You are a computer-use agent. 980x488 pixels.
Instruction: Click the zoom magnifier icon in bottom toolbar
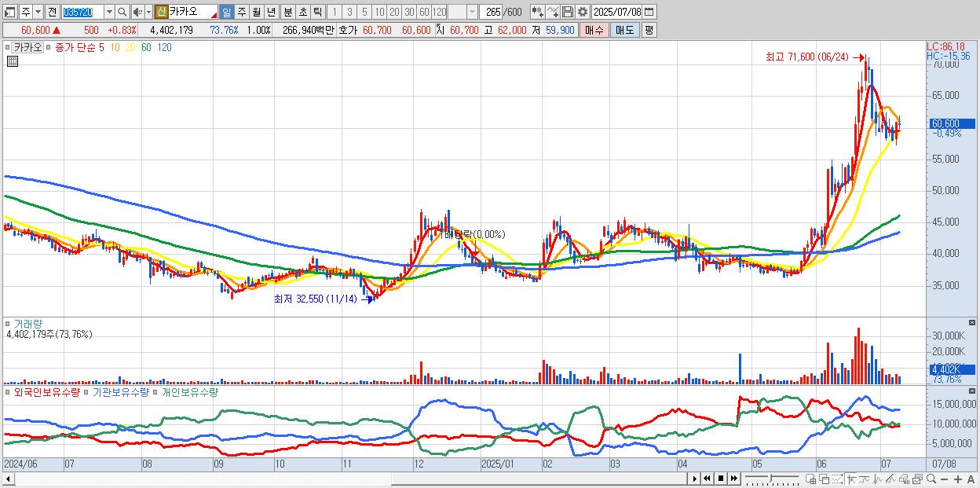pyautogui.click(x=931, y=479)
